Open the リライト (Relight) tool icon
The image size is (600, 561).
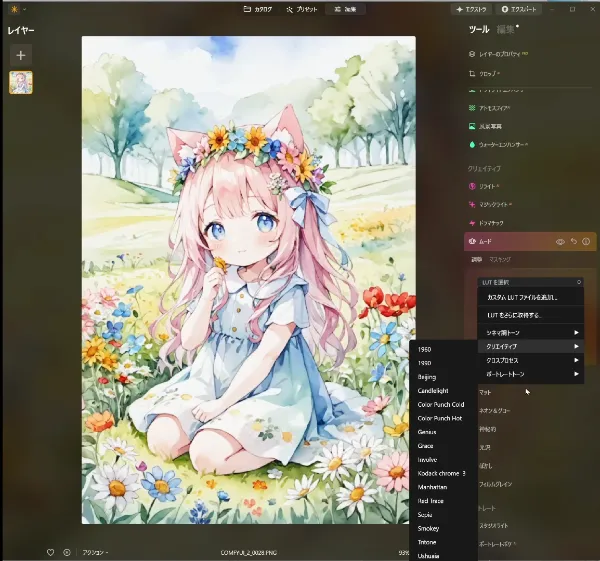click(472, 186)
